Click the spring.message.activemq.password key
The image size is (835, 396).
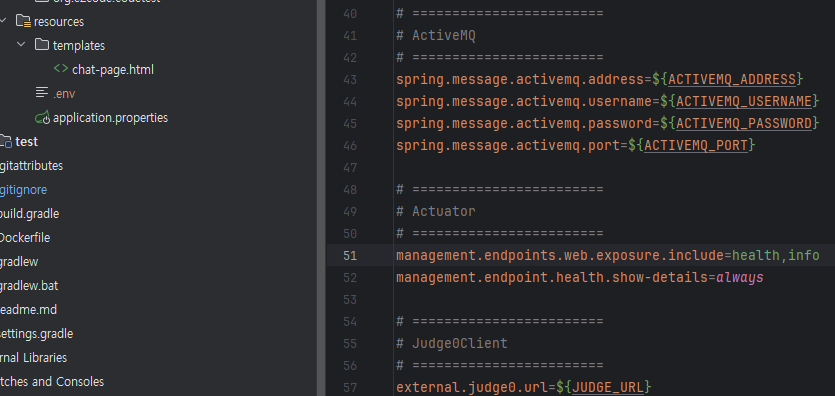(x=524, y=123)
